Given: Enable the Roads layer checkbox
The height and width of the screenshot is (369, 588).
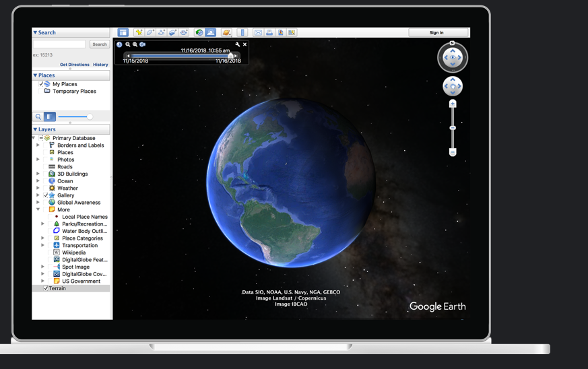Looking at the screenshot, I should tap(46, 166).
